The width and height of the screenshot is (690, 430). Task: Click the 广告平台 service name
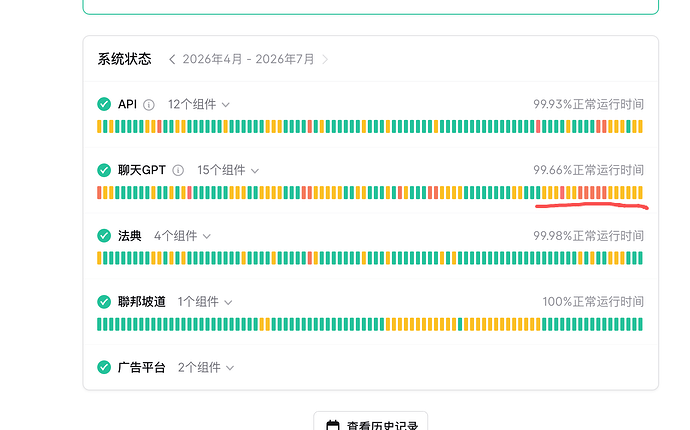click(142, 367)
